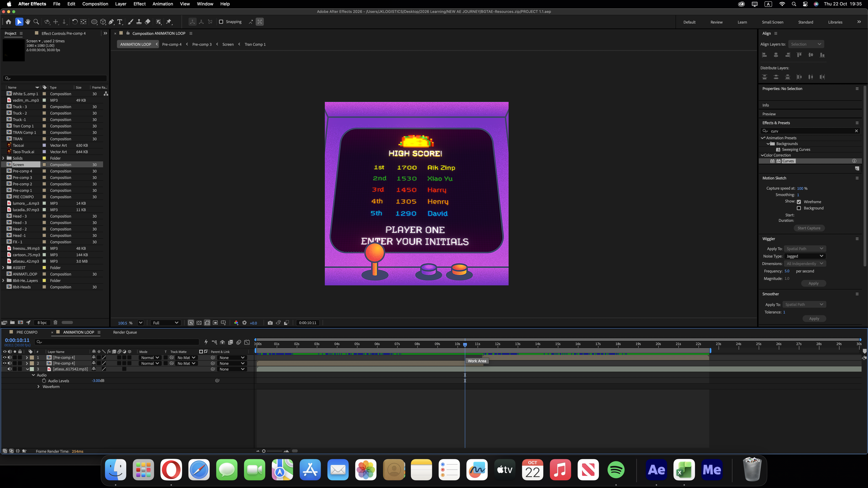
Task: Open the Composition menu
Action: 95,4
